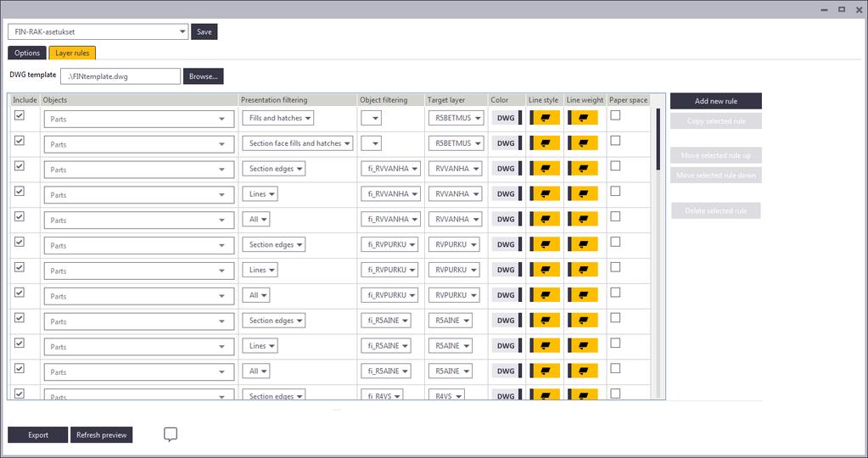Open line style for All fi_RVVANHA row
This screenshot has width=868, height=458.
click(x=545, y=219)
